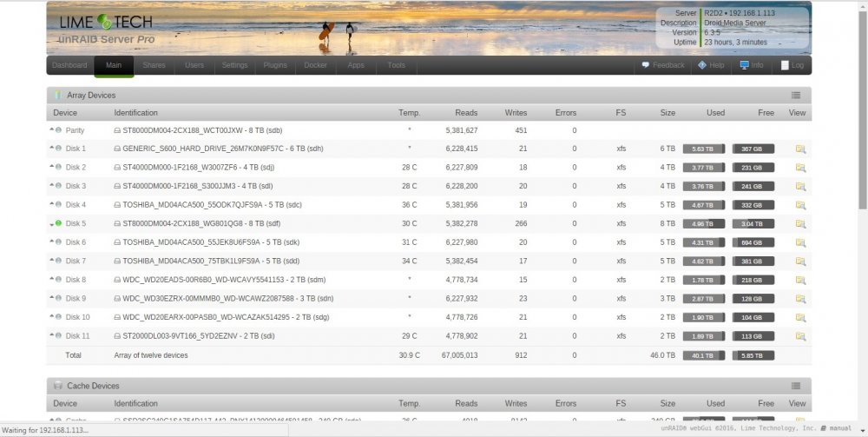Click the green status ball for Disk 5
868x437 pixels.
pos(59,223)
